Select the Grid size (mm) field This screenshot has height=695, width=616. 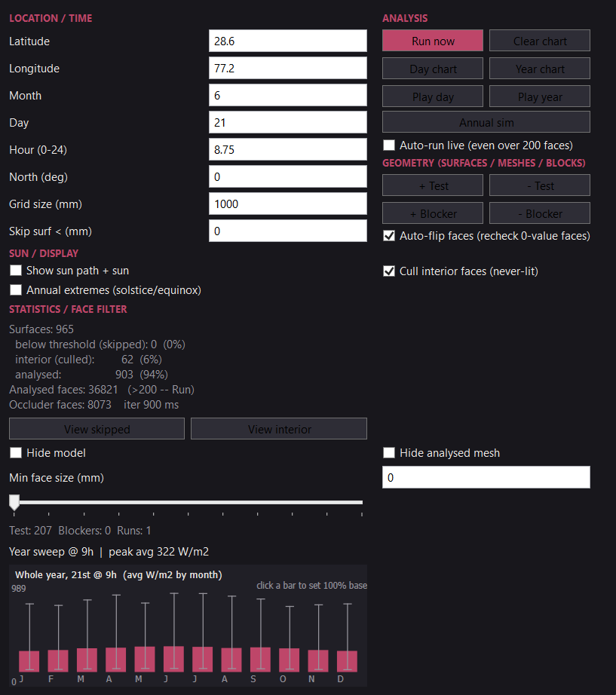point(288,204)
